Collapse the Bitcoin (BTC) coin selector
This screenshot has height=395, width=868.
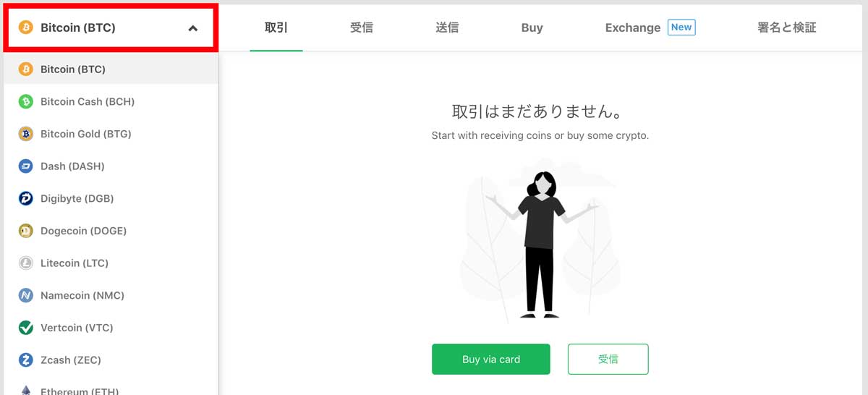click(109, 28)
